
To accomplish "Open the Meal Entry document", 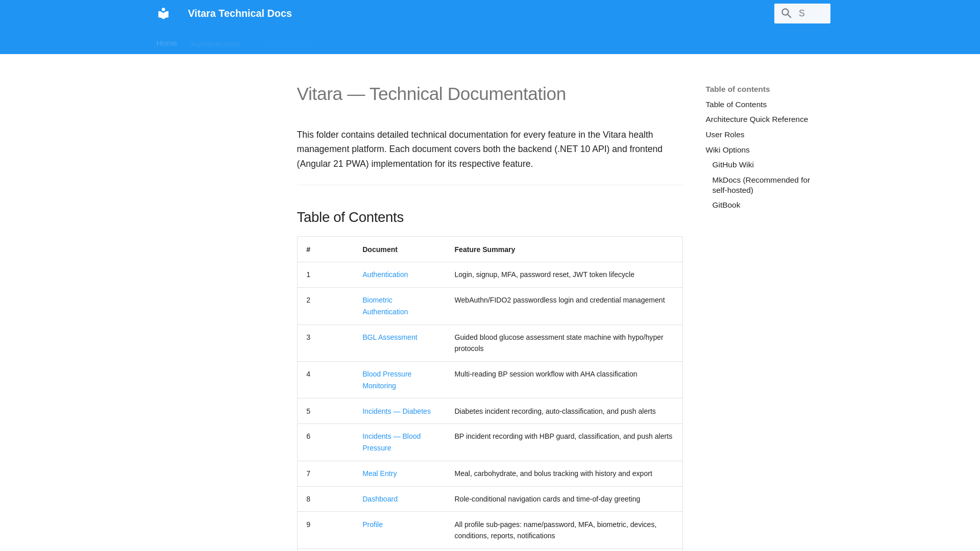I will [379, 473].
